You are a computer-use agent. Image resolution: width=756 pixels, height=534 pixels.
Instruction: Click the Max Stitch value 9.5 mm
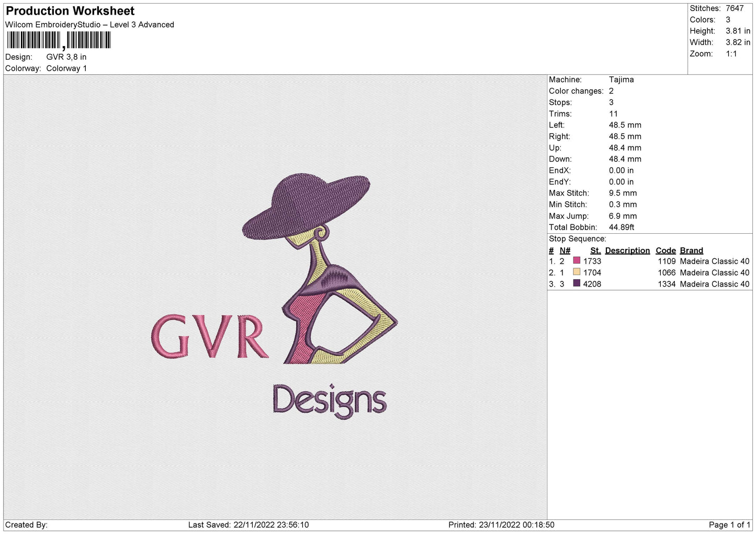[623, 193]
